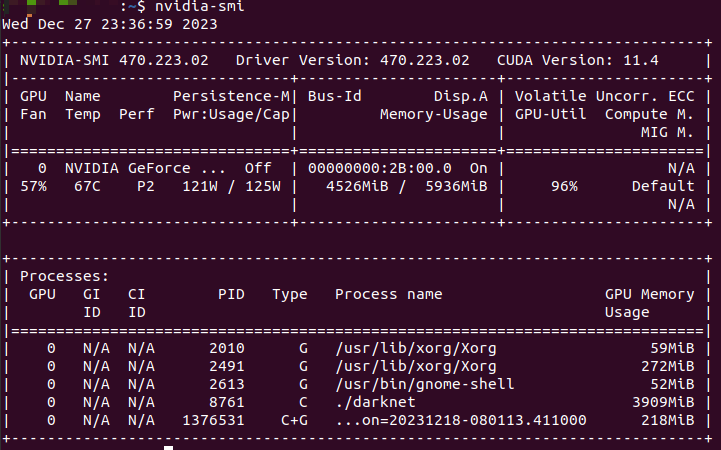Click process './darknet'

point(375,402)
